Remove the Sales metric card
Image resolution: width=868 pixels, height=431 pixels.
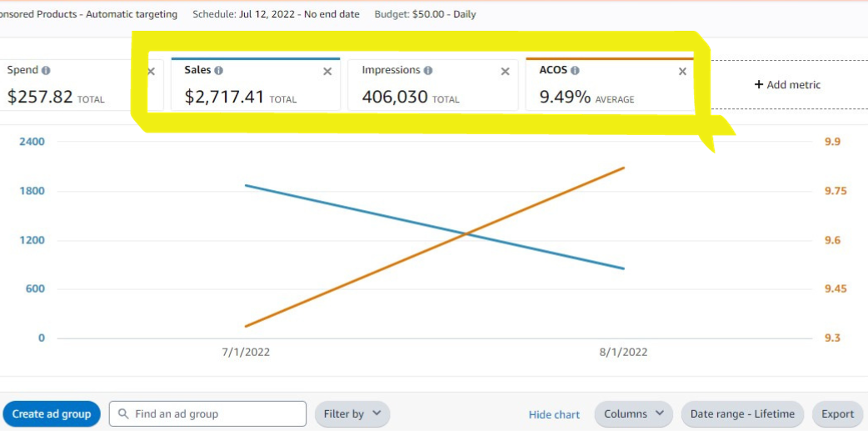click(327, 72)
